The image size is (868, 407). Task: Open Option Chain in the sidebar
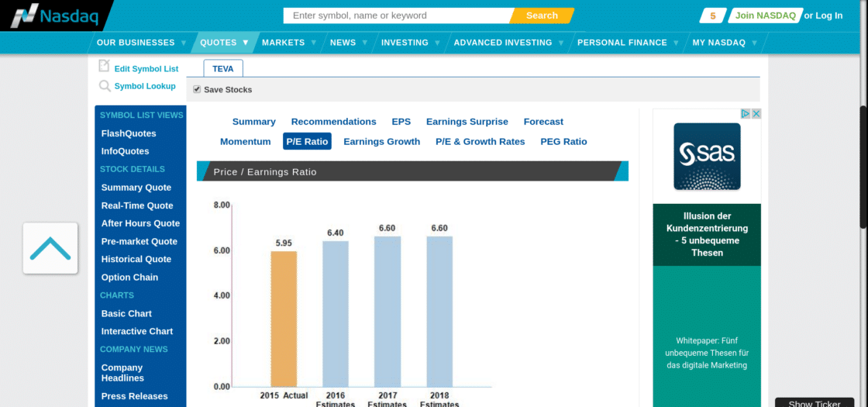coord(129,278)
